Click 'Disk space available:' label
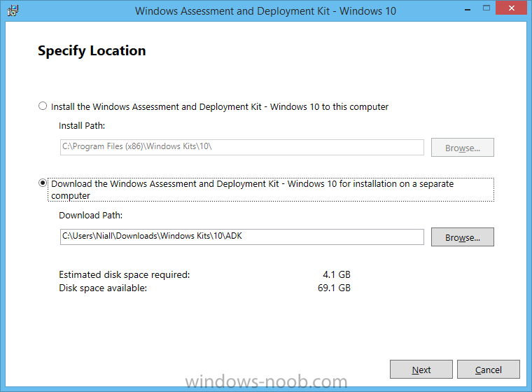The width and height of the screenshot is (532, 392). coord(103,288)
